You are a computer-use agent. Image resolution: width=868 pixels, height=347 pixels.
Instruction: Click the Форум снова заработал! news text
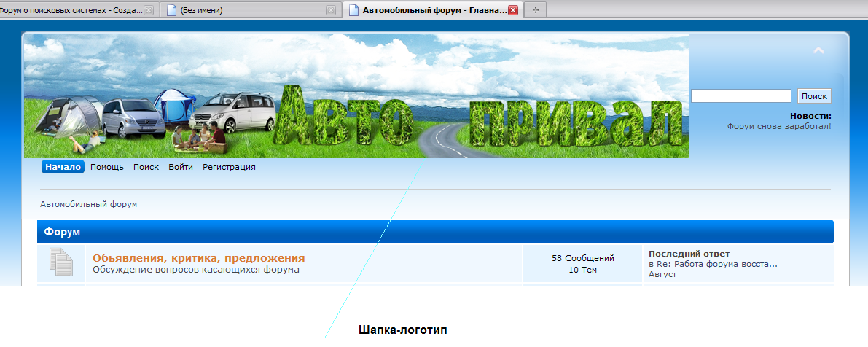pyautogui.click(x=779, y=126)
